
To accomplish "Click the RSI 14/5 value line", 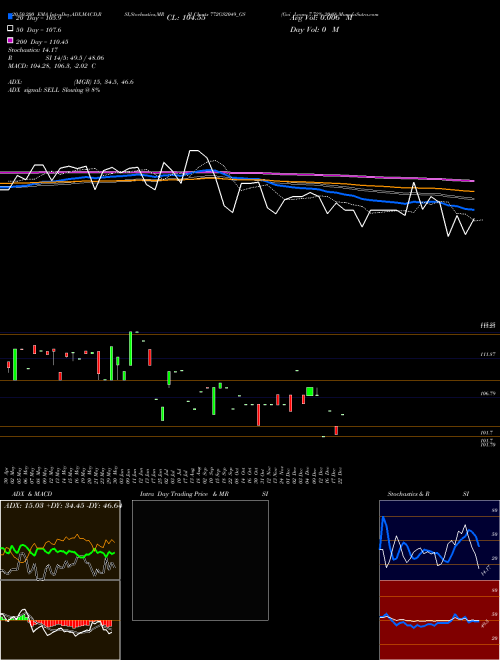I will [x=56, y=58].
